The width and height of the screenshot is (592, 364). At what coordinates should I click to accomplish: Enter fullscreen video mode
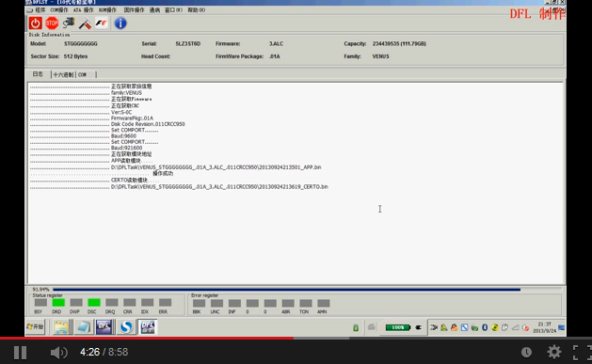coord(582,353)
